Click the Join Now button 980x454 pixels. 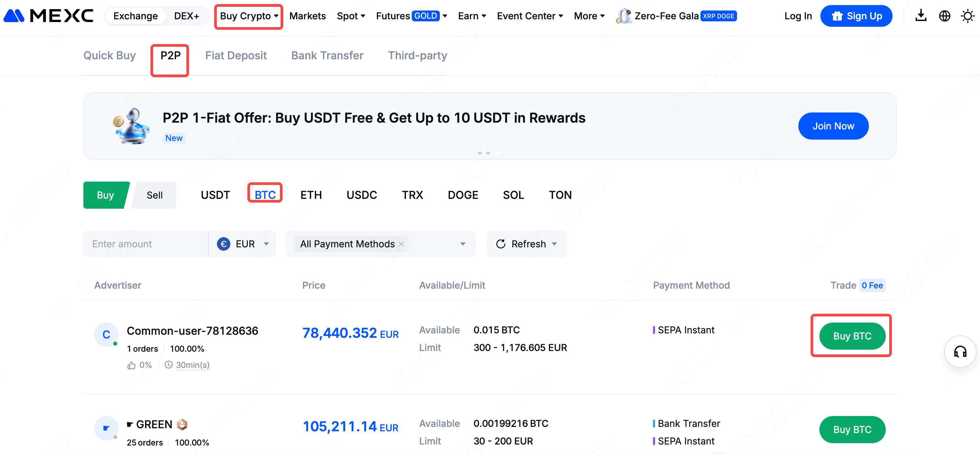pyautogui.click(x=833, y=126)
